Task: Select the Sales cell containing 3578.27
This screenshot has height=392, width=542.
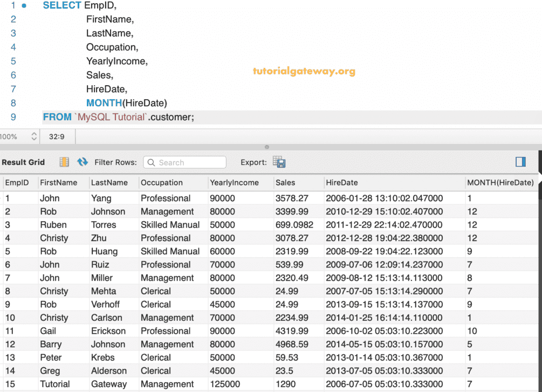Action: pos(292,198)
